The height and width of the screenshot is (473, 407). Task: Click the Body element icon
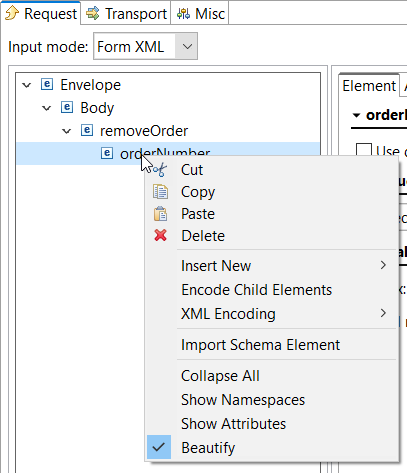[x=67, y=107]
